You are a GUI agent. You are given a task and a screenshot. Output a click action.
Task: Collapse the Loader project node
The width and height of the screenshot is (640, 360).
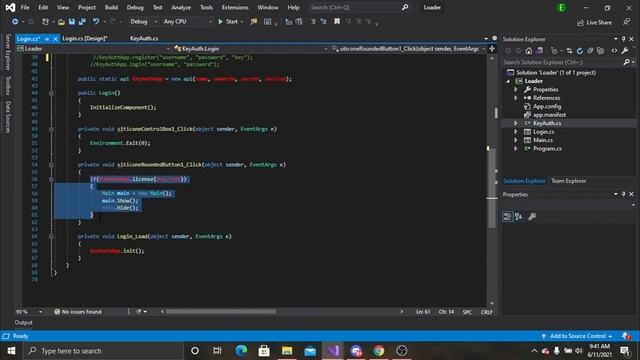tap(508, 81)
